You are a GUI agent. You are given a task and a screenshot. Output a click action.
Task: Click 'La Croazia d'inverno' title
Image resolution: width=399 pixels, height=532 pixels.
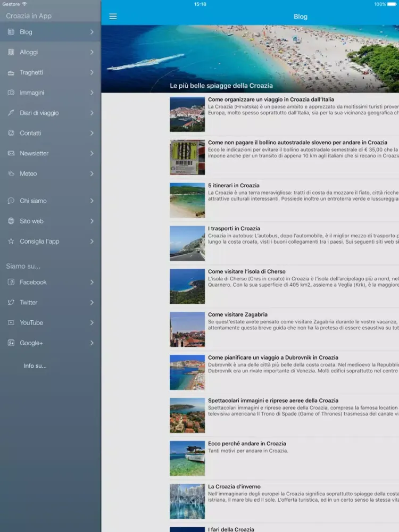pyautogui.click(x=234, y=487)
